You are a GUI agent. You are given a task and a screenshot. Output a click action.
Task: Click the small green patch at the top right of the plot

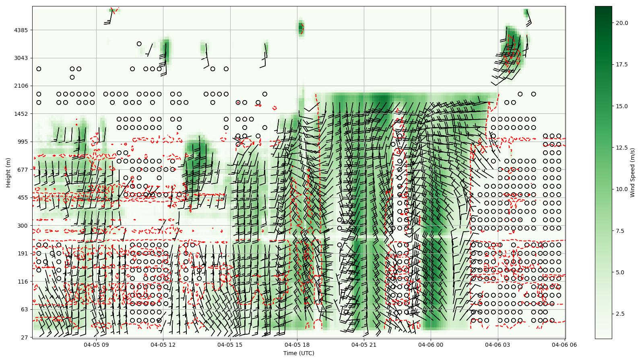pyautogui.click(x=526, y=13)
